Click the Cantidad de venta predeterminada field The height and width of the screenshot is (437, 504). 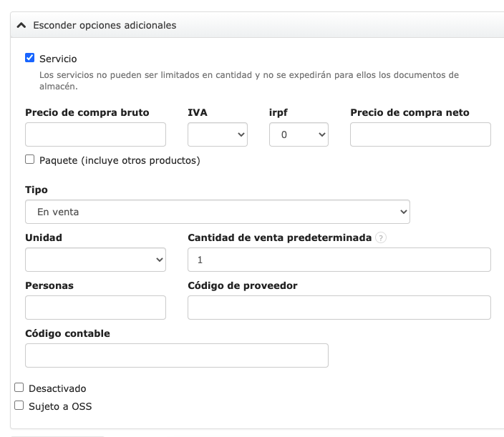pos(339,260)
